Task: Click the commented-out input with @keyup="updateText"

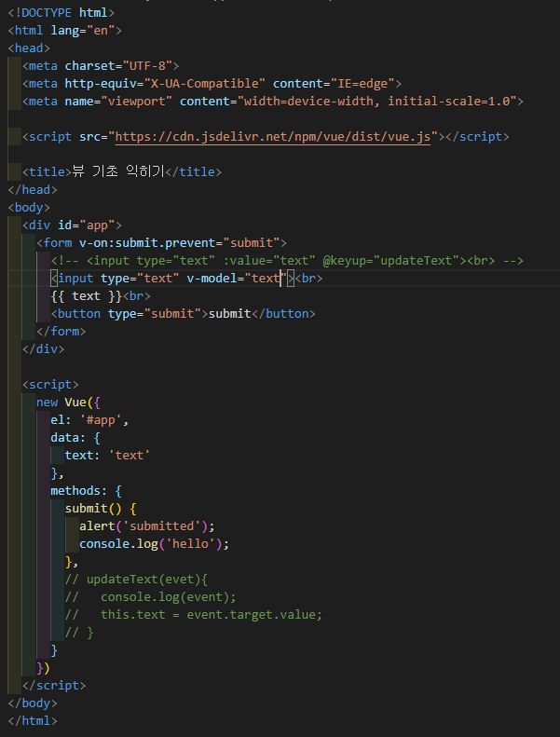Action: 287,261
